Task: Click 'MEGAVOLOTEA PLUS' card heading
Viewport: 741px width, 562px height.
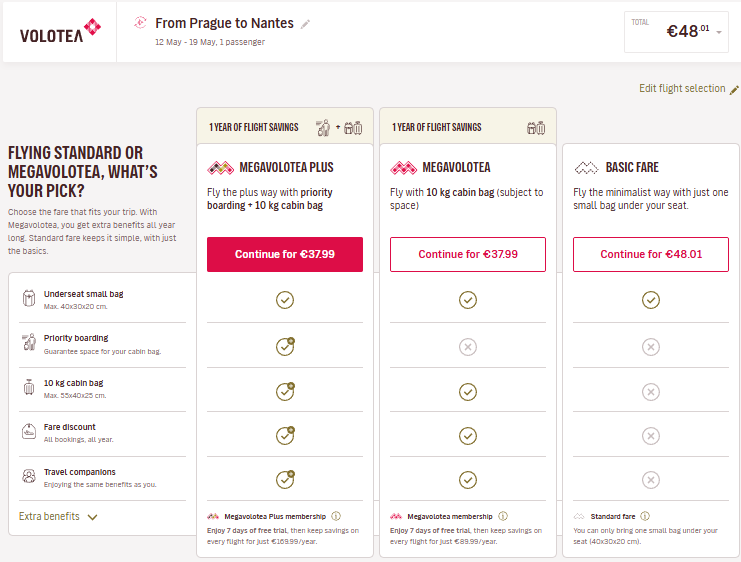Action: tap(286, 167)
